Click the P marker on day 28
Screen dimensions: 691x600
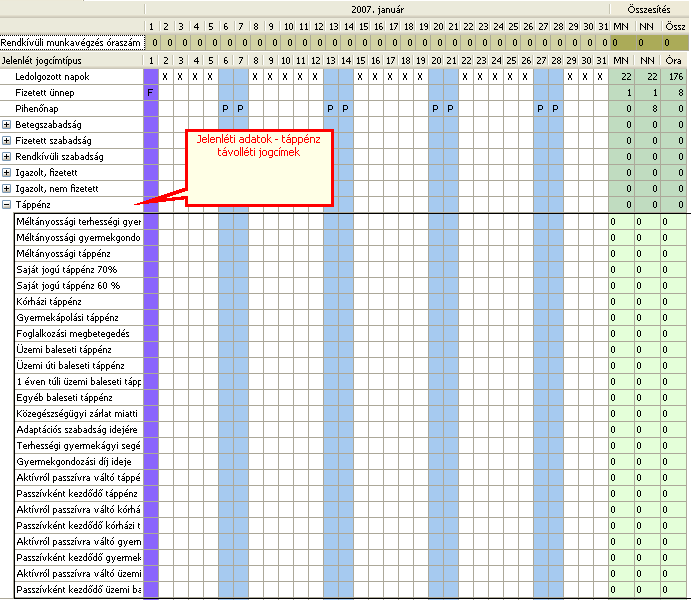pos(555,108)
